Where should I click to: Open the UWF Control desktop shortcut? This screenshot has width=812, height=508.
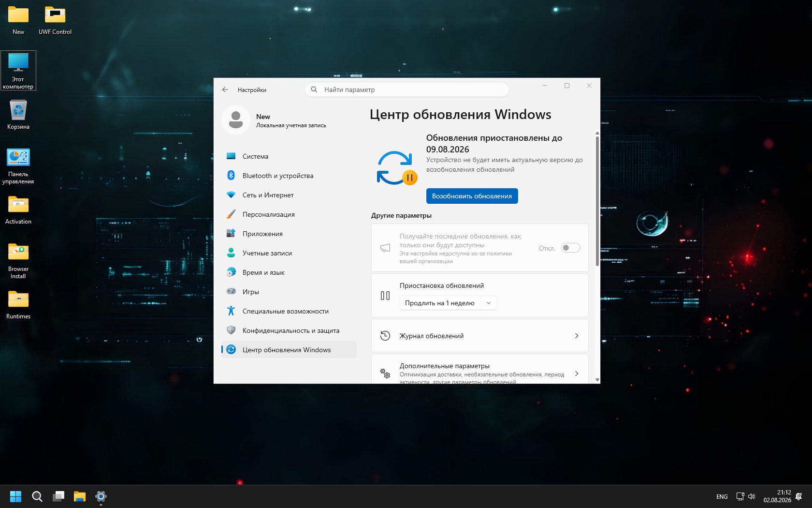click(x=55, y=21)
